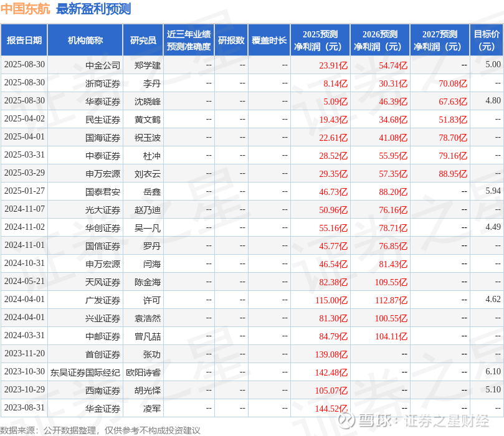Viewport: 504px width, 436px height.
Task: Click the 2027预测净利润 column header
Action: coord(440,40)
